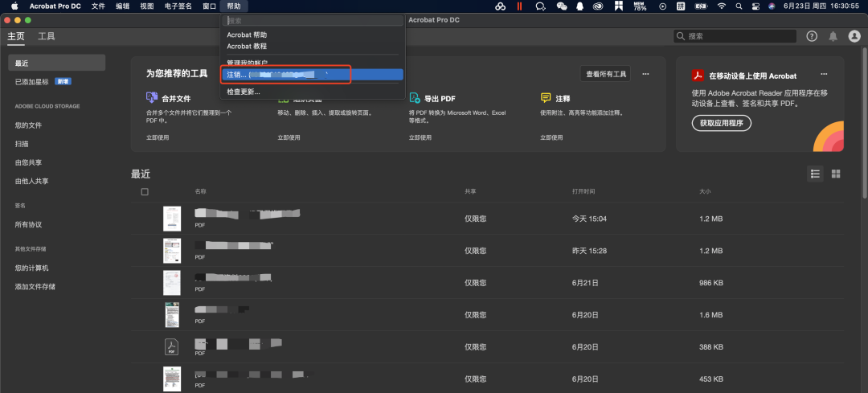The image size is (868, 393).
Task: Select 最近 in the left sidebar
Action: 56,63
